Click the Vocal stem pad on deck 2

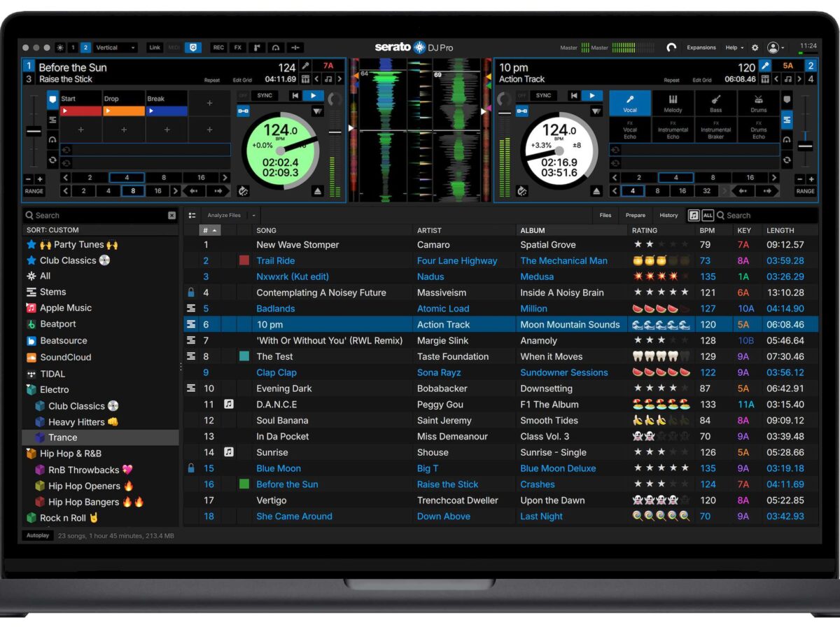pos(630,103)
